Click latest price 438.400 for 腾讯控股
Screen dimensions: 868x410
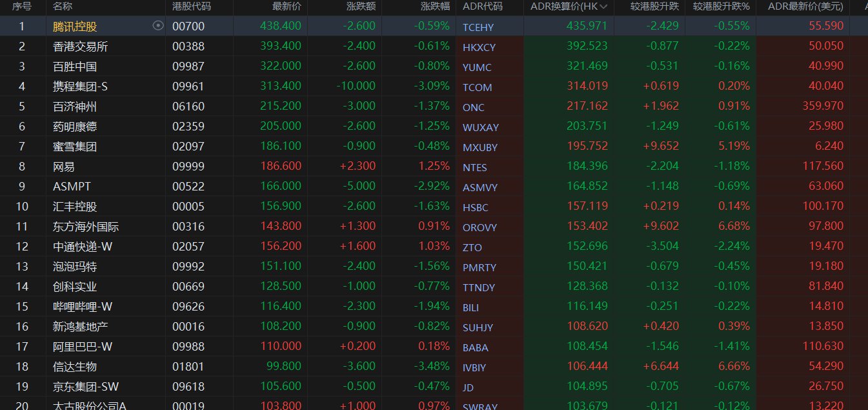pos(281,26)
